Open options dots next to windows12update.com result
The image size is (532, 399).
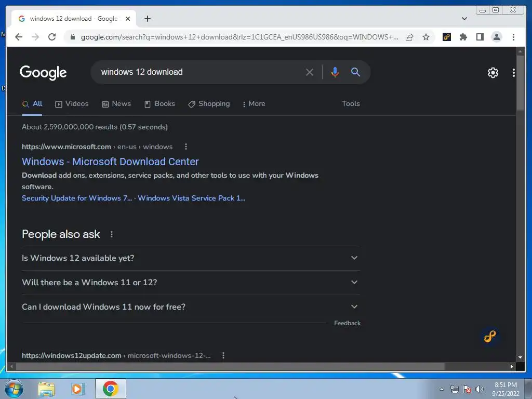(x=223, y=355)
